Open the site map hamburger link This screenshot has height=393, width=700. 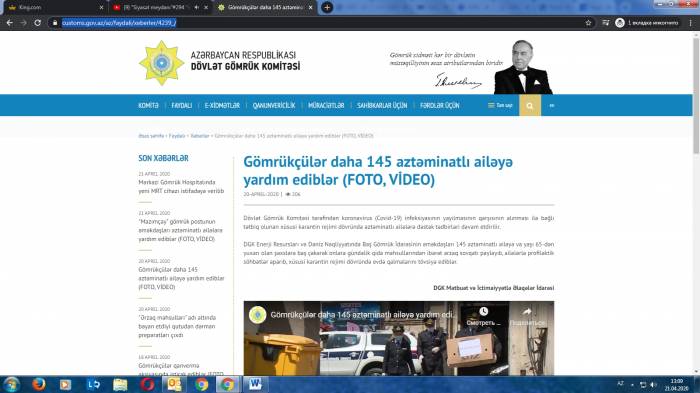(500, 105)
